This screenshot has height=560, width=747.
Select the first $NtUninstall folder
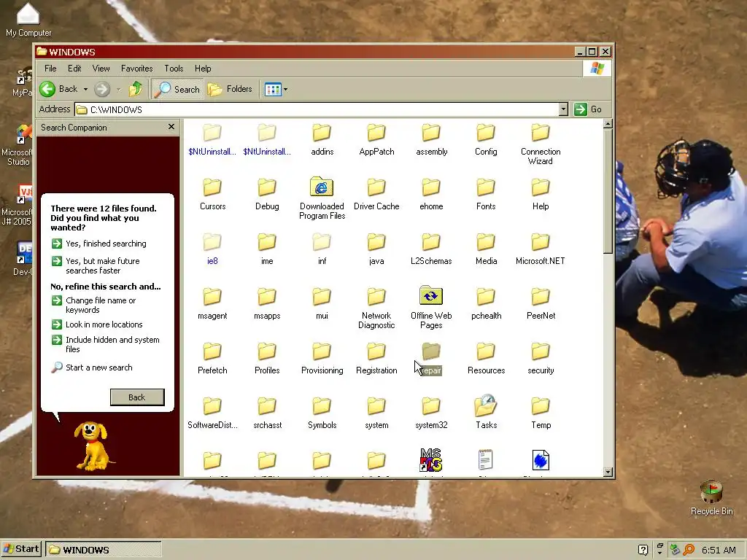[x=212, y=139]
